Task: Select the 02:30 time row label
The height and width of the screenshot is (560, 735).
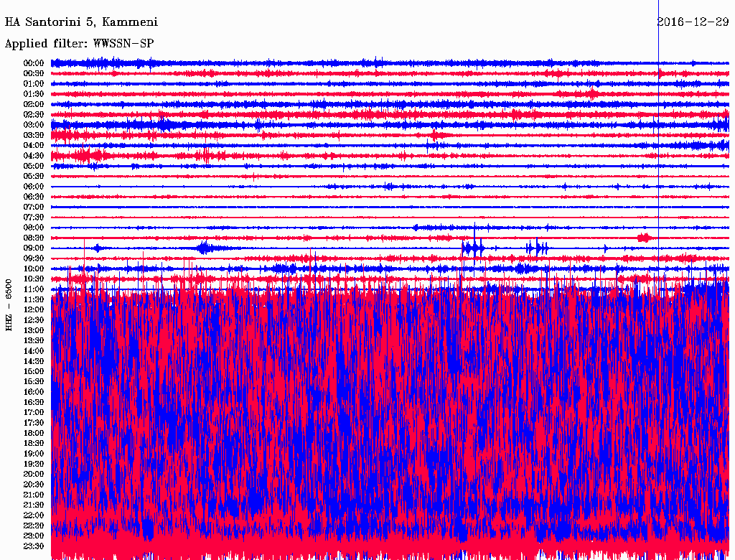Action: 34,115
